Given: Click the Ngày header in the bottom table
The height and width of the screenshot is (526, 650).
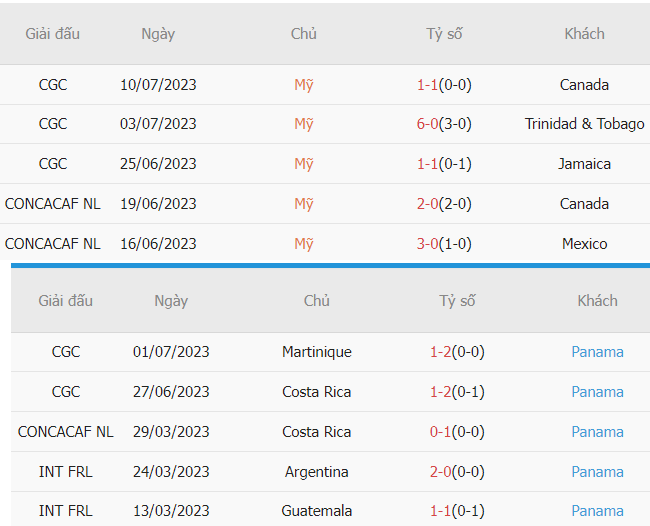Looking at the screenshot, I should [171, 300].
